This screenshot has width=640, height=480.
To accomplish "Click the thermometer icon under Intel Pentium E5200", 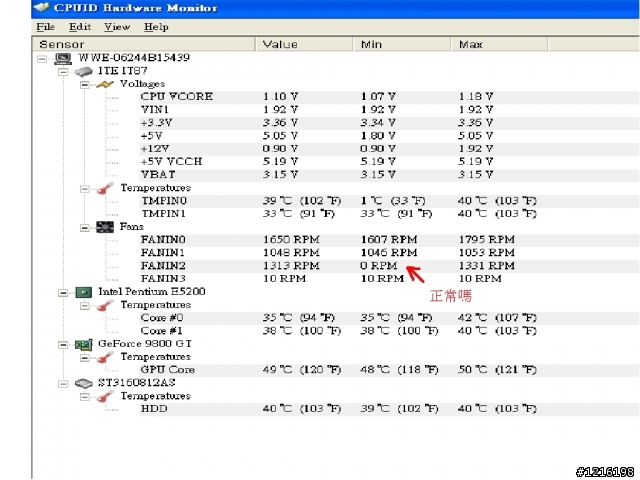I will coord(105,305).
